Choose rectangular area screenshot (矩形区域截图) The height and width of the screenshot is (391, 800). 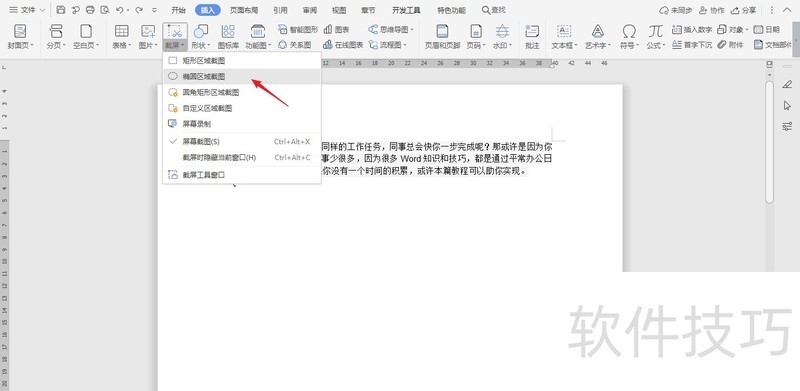(242, 61)
